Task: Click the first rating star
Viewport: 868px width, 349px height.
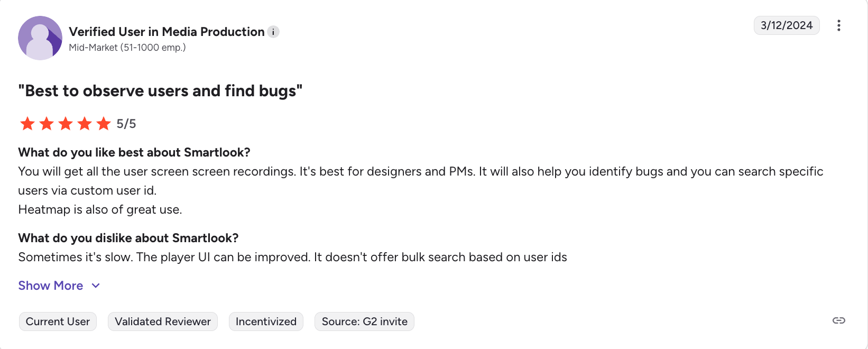Action: [27, 124]
